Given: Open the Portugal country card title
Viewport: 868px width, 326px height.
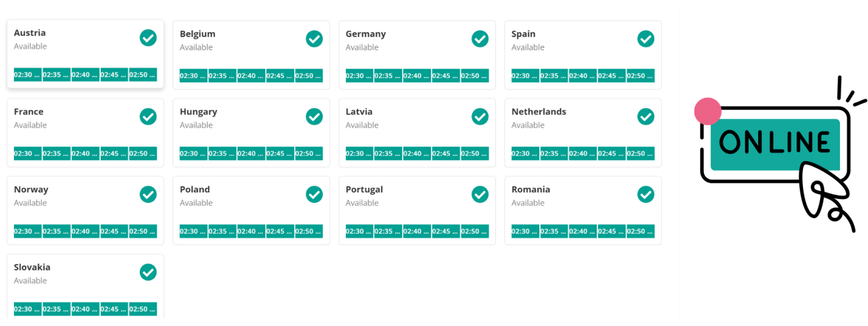Looking at the screenshot, I should coord(364,189).
